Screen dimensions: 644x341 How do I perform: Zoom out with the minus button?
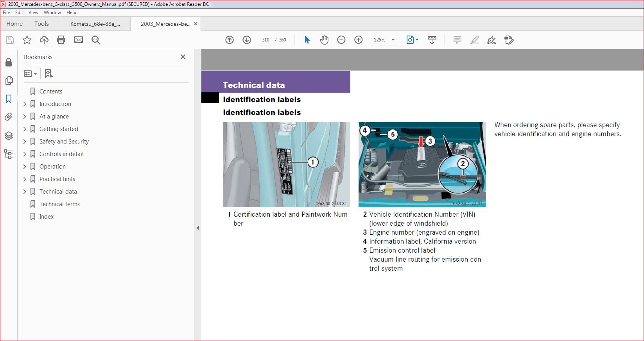pos(341,40)
